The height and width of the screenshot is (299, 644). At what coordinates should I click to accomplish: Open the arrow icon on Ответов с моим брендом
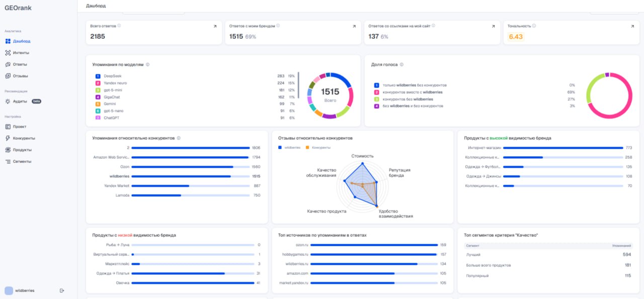(354, 26)
